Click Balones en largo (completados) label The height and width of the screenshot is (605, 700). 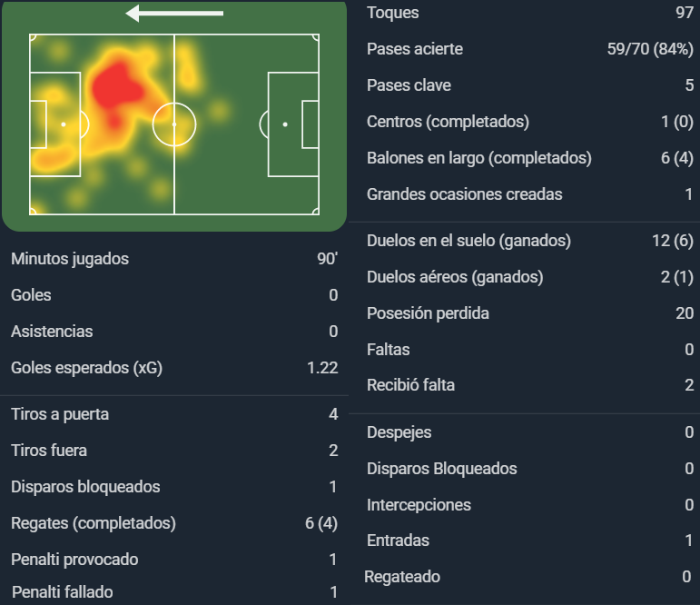[479, 158]
